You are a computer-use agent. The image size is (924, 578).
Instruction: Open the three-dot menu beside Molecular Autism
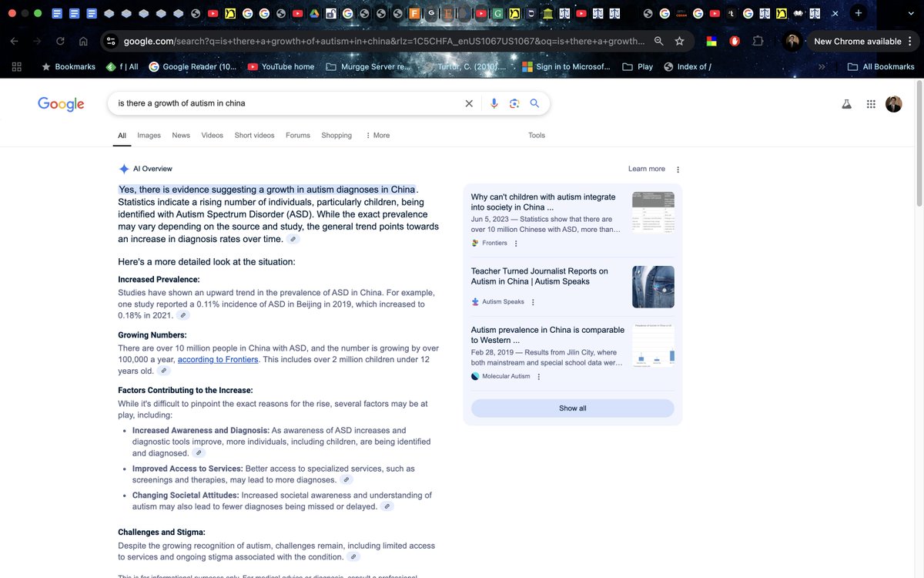(538, 377)
